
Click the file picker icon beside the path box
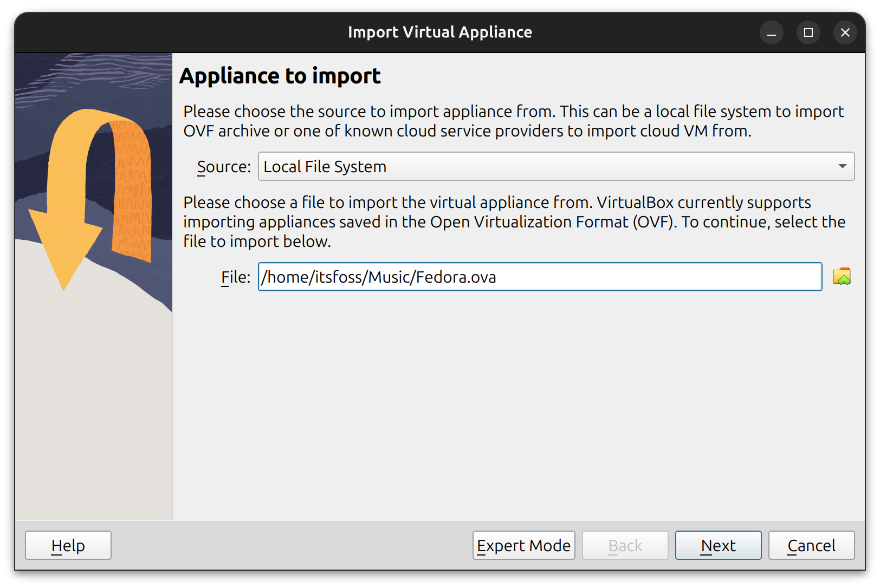click(x=842, y=277)
